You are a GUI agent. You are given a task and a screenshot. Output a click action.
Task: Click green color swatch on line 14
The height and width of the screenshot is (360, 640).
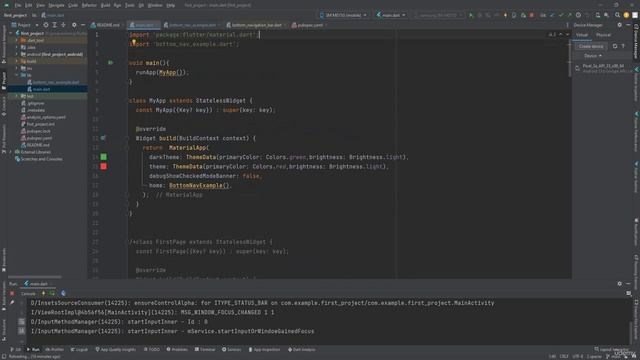point(104,157)
